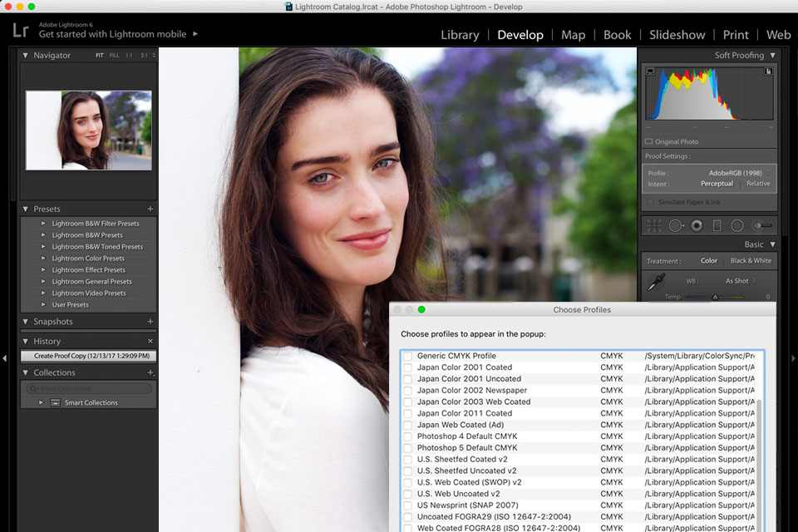Image resolution: width=798 pixels, height=532 pixels.
Task: Expand Lightroom B&W Filter Presets folder
Action: click(x=43, y=224)
